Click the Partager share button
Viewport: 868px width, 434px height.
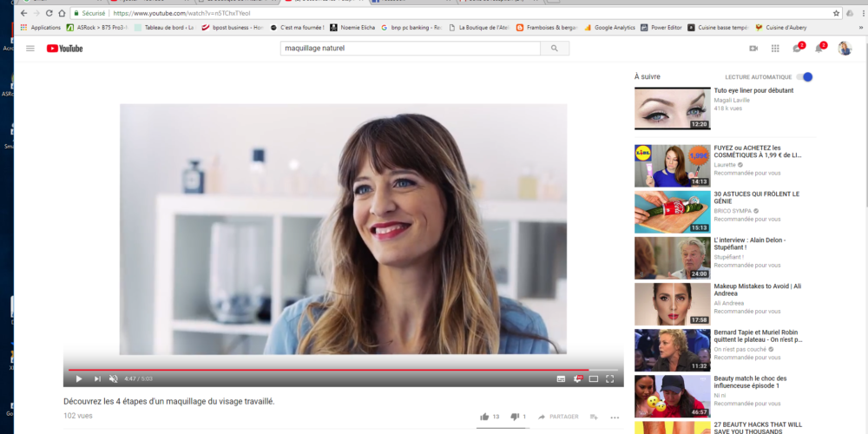(558, 417)
